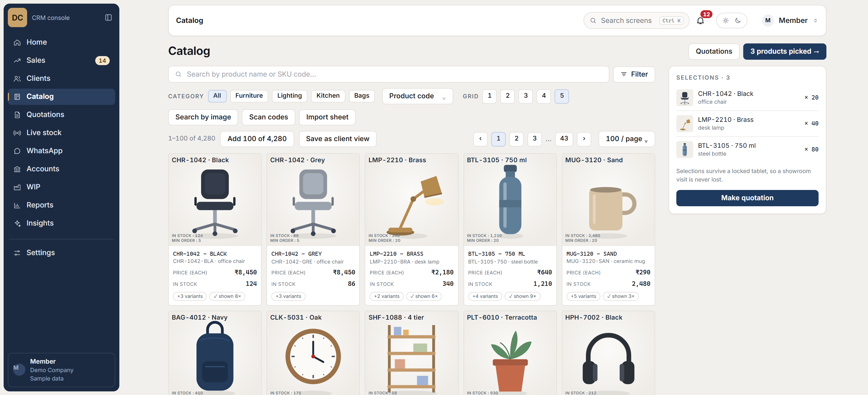Click Save as client view
868x395 pixels.
[337, 139]
